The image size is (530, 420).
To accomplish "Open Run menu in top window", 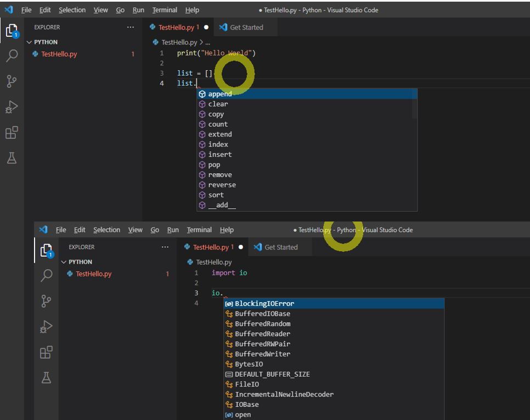I will click(138, 10).
